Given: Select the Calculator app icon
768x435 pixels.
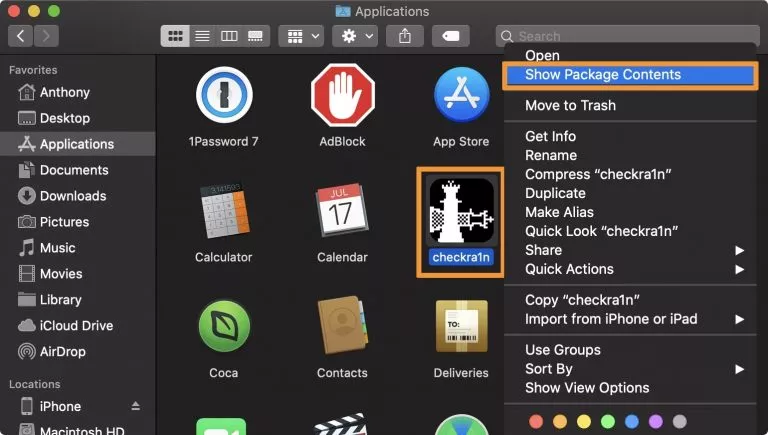Looking at the screenshot, I should coord(223,210).
